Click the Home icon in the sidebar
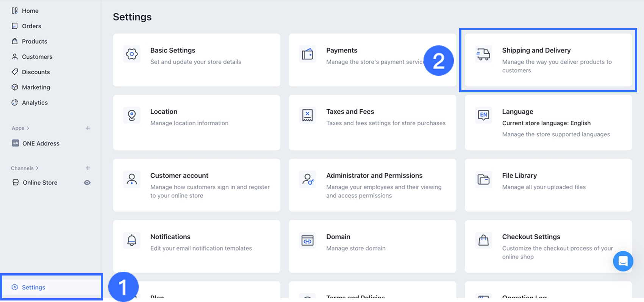Image resolution: width=644 pixels, height=302 pixels. 15,11
